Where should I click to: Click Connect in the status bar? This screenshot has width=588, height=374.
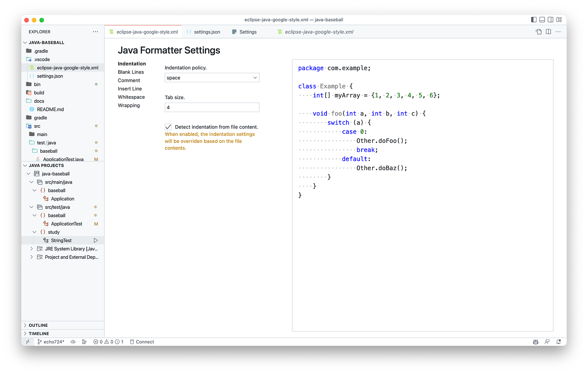pos(142,342)
